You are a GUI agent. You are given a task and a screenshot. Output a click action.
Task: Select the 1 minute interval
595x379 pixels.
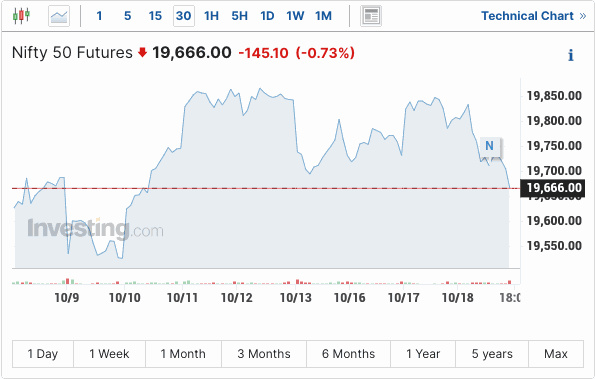tap(99, 16)
